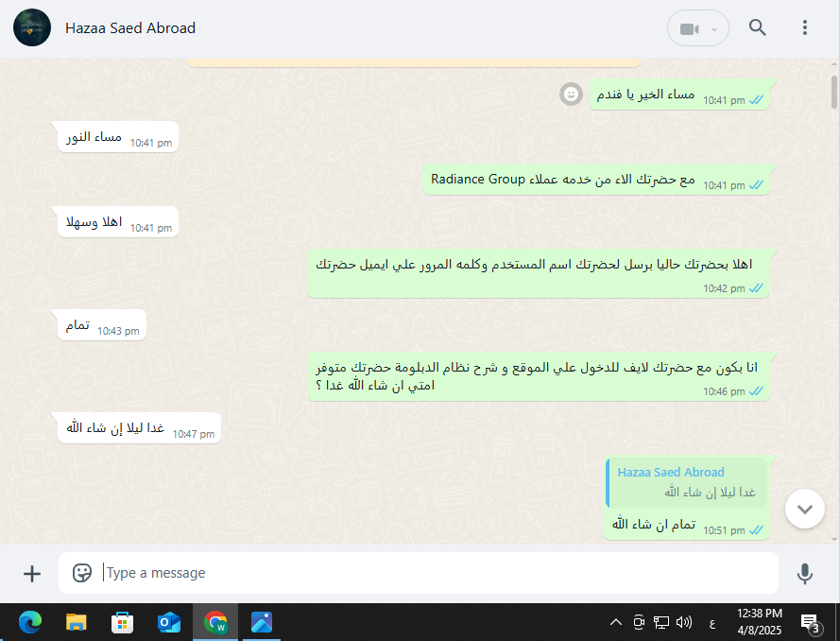Open File Explorer from the taskbar
This screenshot has height=641, width=840.
point(77,622)
